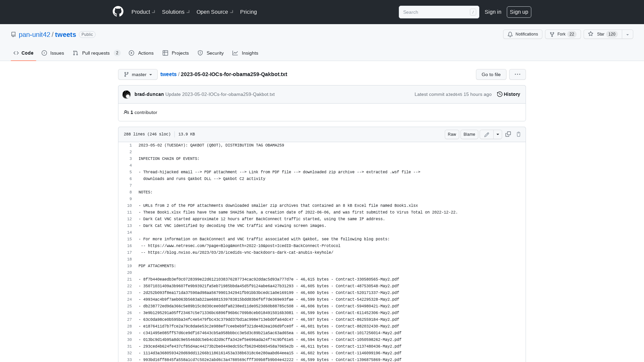Open the star lists dropdown arrow

point(628,34)
